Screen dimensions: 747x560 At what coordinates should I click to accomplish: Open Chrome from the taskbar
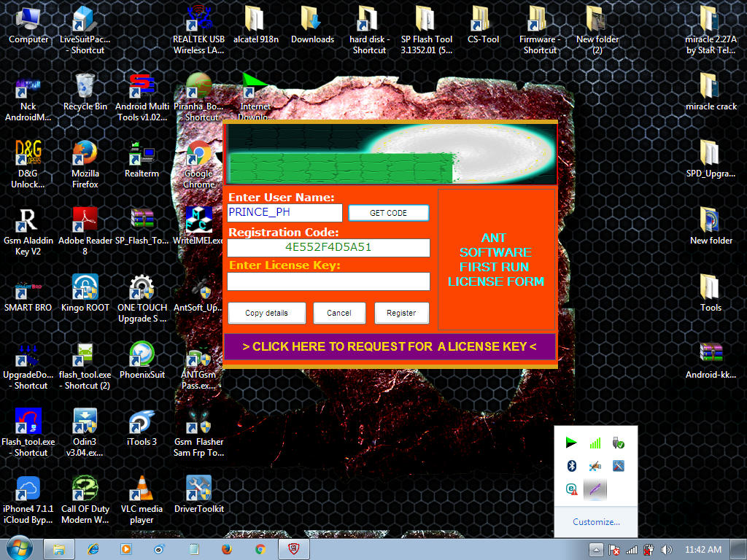tap(260, 549)
